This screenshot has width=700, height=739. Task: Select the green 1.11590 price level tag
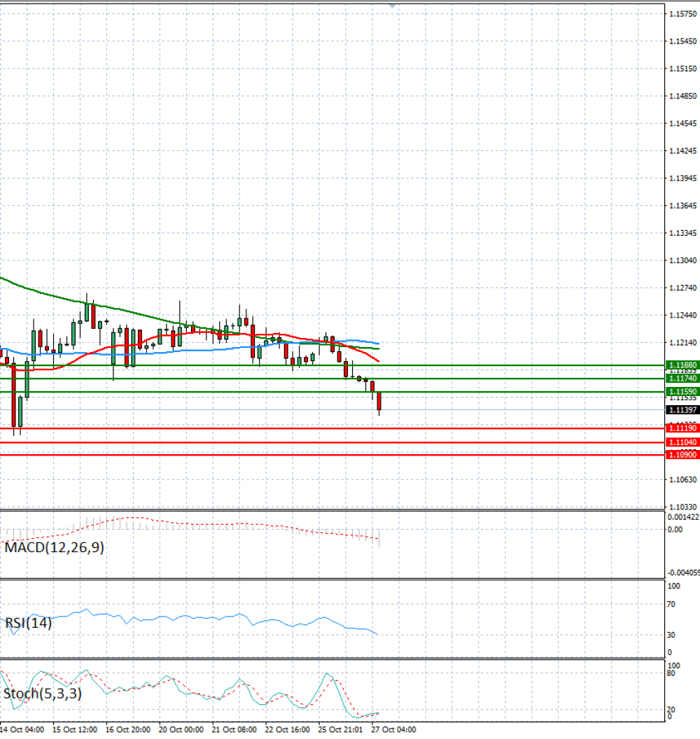point(682,392)
